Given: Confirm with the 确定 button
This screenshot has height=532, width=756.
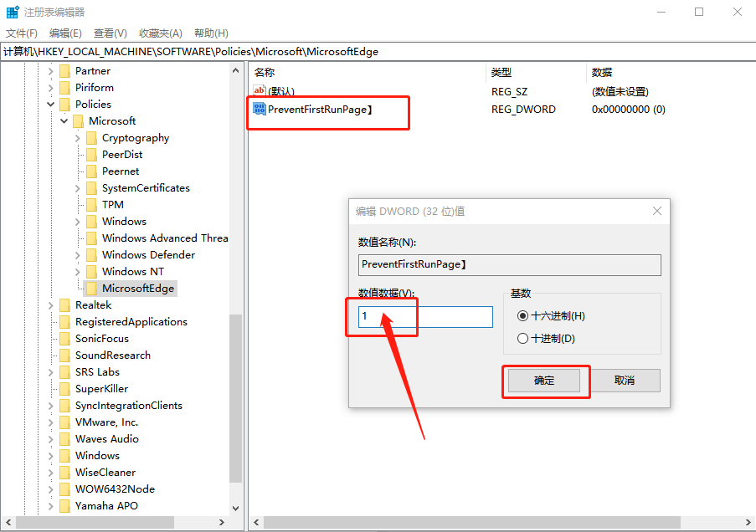Looking at the screenshot, I should coord(544,381).
